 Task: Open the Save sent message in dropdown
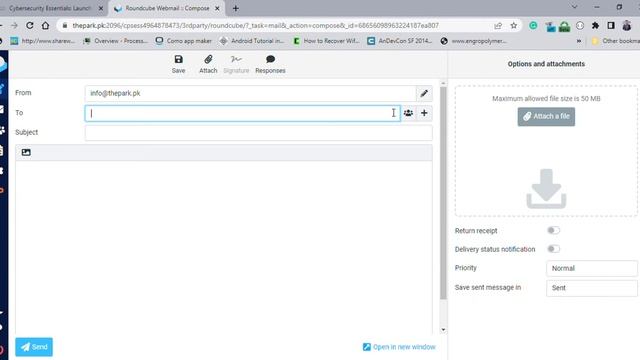(591, 288)
